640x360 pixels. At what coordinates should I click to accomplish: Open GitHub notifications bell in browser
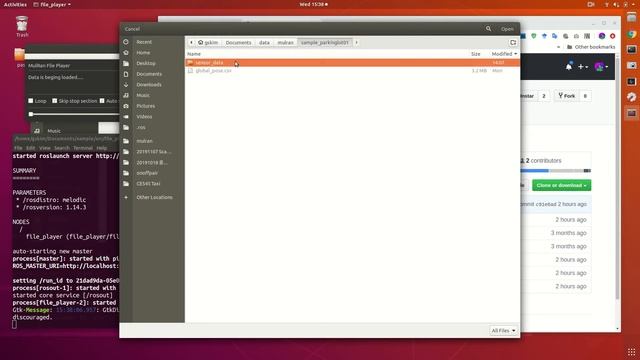click(569, 67)
